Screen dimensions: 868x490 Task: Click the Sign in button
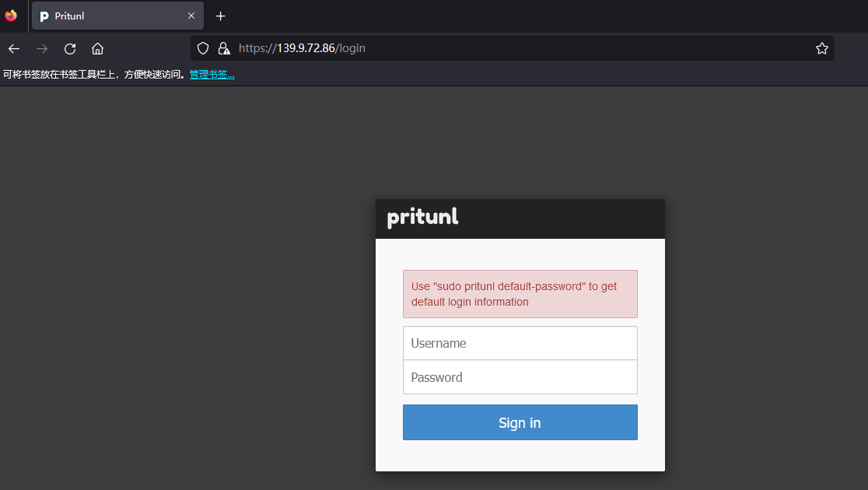tap(520, 422)
